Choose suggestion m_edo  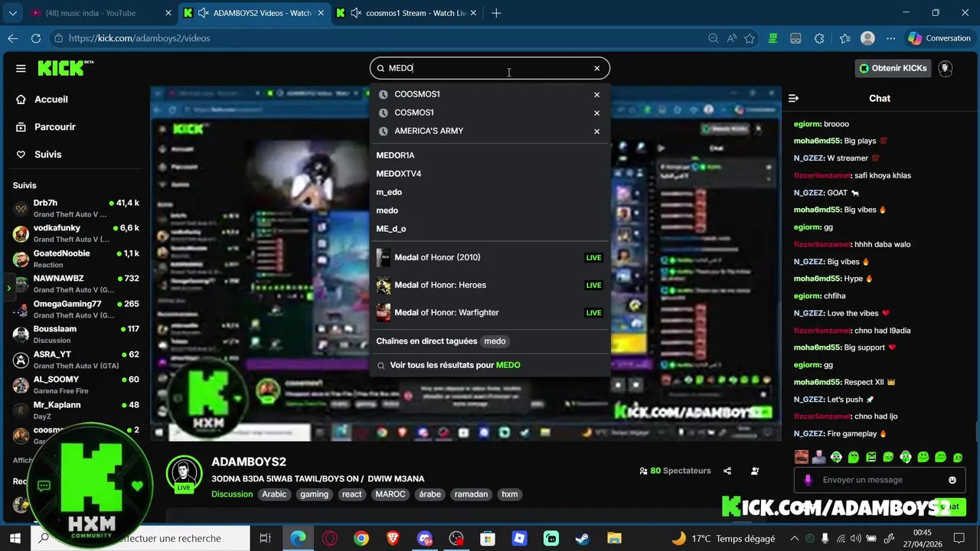[x=389, y=192]
